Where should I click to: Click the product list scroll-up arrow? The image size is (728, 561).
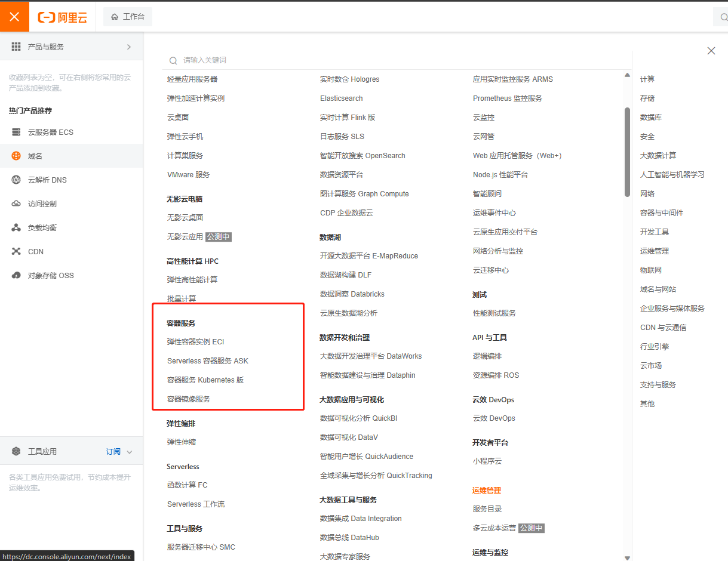tap(627, 75)
